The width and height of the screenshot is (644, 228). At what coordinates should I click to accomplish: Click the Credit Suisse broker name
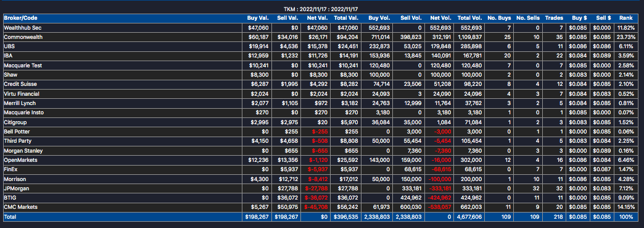point(20,85)
